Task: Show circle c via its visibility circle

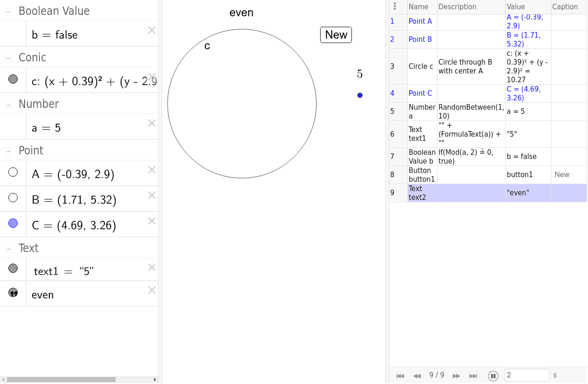Action: [13, 79]
